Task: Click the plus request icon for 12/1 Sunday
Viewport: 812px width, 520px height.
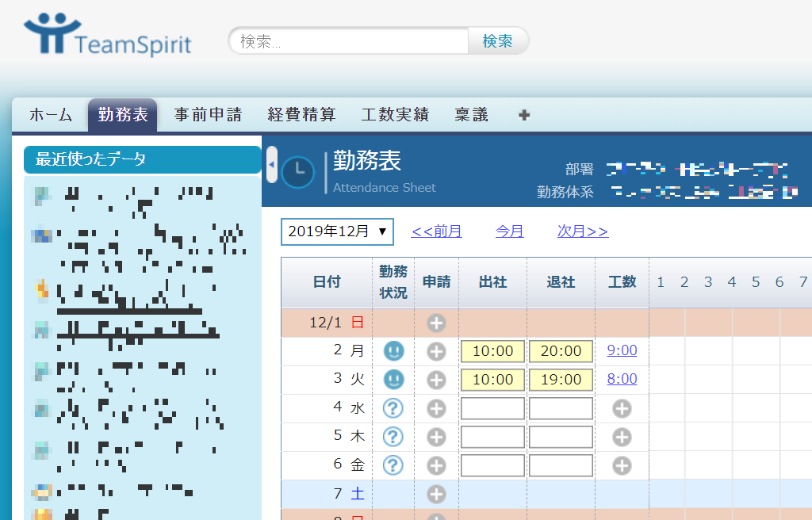Action: (x=436, y=323)
